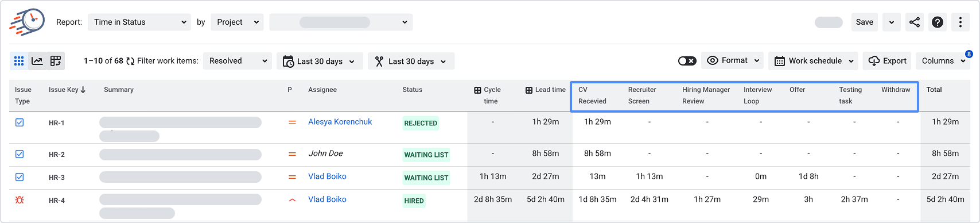
Task: Open Vlad Boiko assignee on HR-4
Action: click(327, 199)
